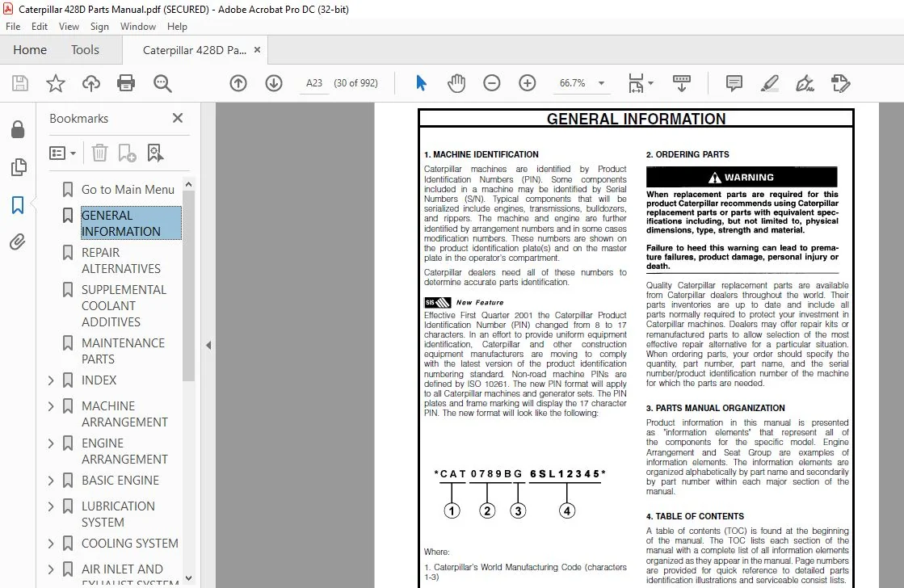Print the document using the printer icon
The image size is (904, 588).
(126, 83)
